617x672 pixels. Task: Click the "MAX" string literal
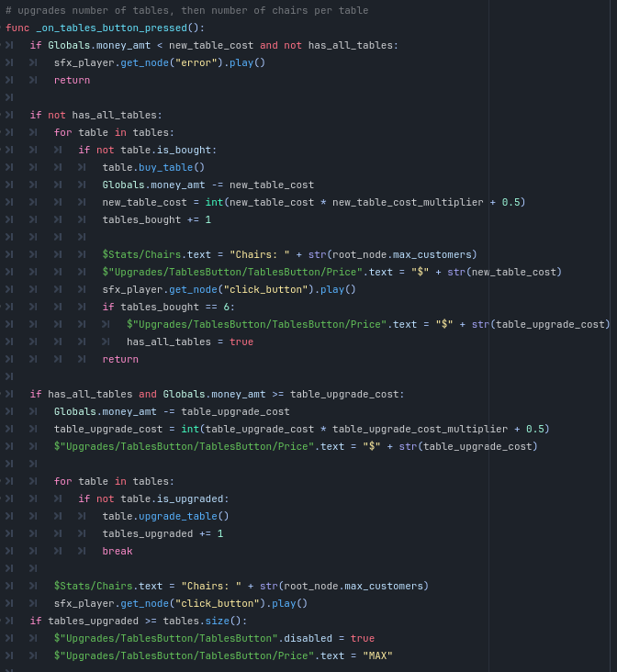tap(377, 655)
